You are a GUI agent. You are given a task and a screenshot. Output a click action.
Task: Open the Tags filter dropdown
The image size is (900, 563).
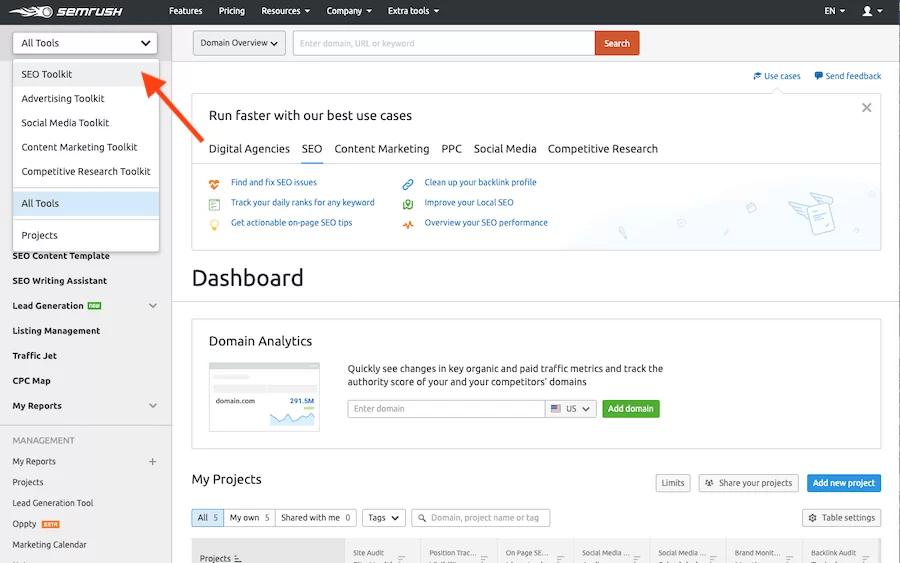(383, 518)
